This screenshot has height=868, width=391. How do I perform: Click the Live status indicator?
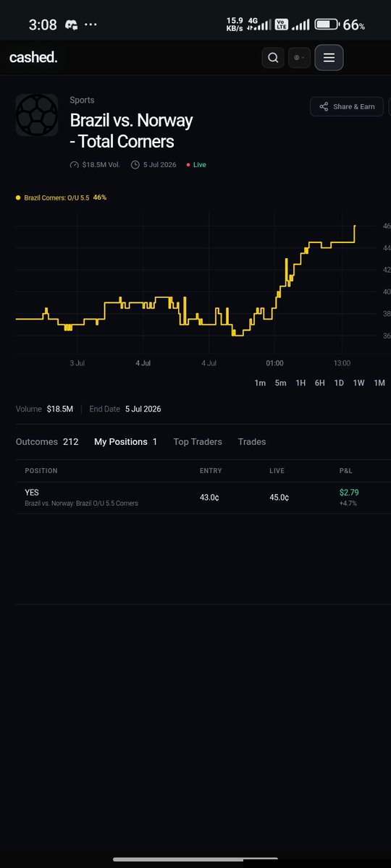click(196, 165)
